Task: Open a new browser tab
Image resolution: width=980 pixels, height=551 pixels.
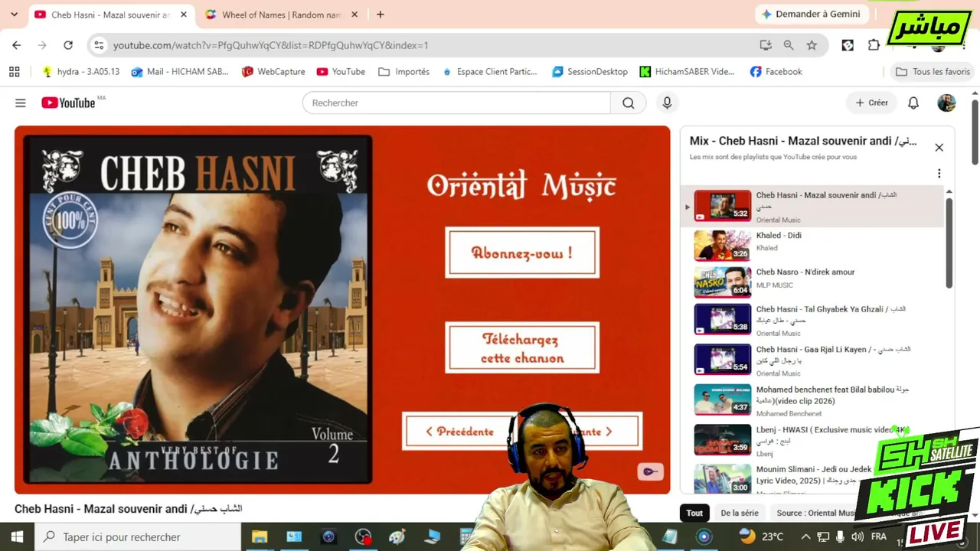Action: 381,15
